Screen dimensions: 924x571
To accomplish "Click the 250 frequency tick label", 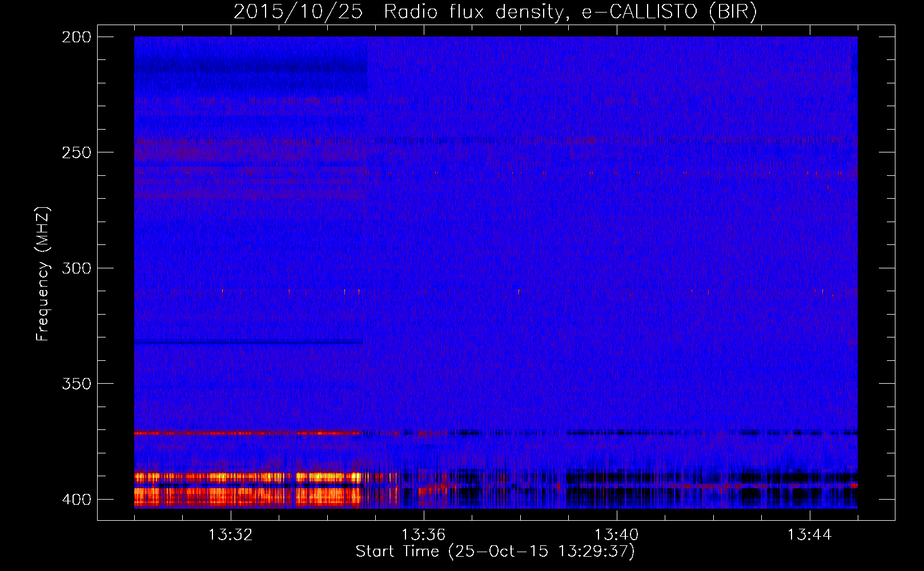I will [x=76, y=152].
